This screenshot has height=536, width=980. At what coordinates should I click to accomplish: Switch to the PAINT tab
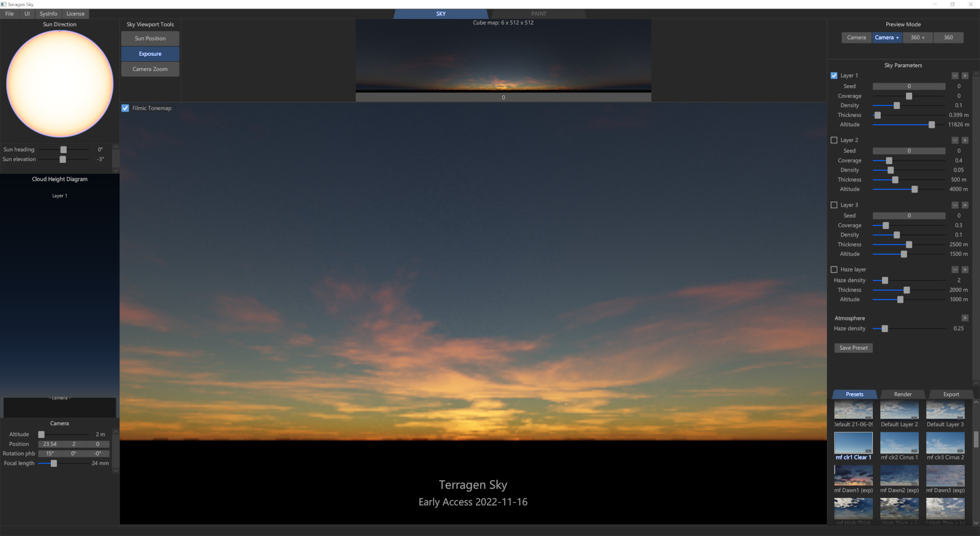[x=539, y=13]
